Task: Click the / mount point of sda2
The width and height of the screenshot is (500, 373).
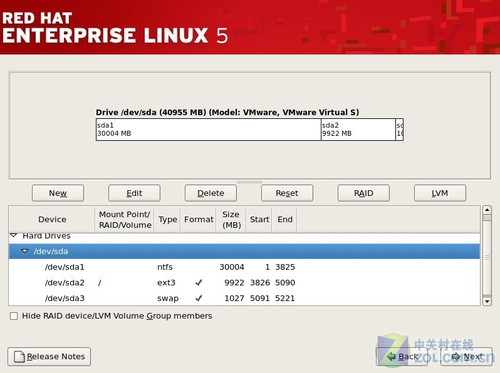Action: pos(100,283)
